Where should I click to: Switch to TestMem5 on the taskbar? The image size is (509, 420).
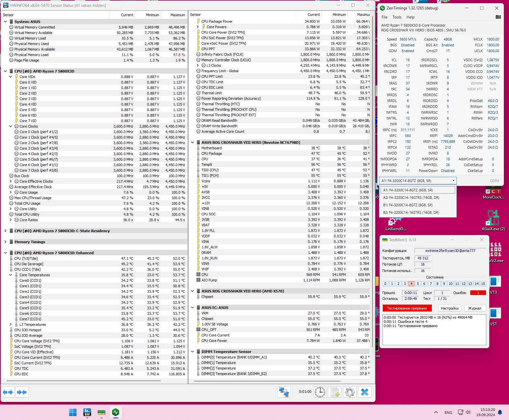(x=101, y=412)
